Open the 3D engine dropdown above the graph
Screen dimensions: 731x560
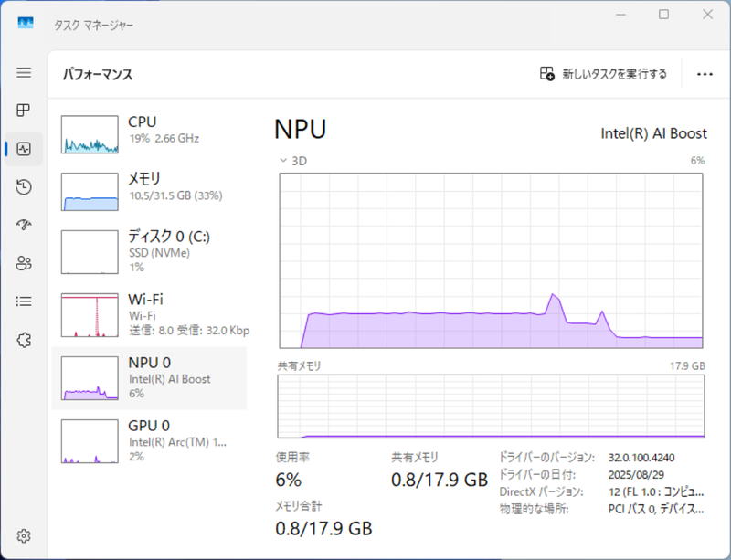tap(294, 161)
